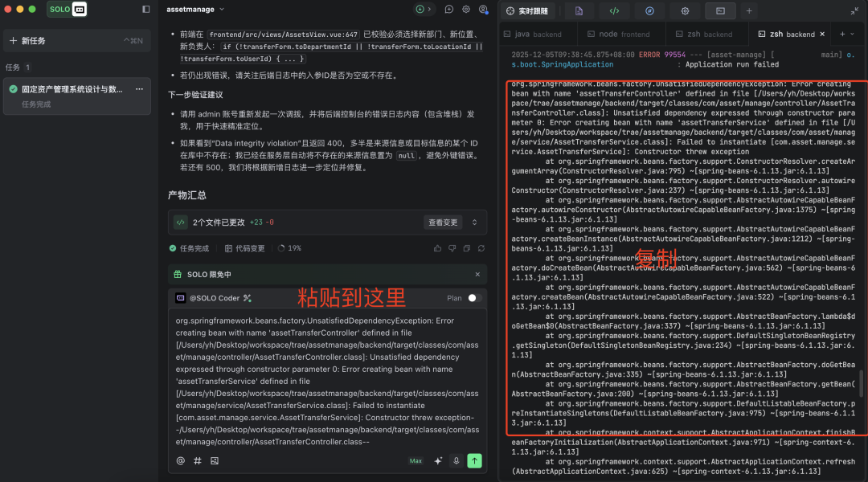Viewport: 868px width, 482px height.
Task: Switch to the java backend terminal tab
Action: 533,34
